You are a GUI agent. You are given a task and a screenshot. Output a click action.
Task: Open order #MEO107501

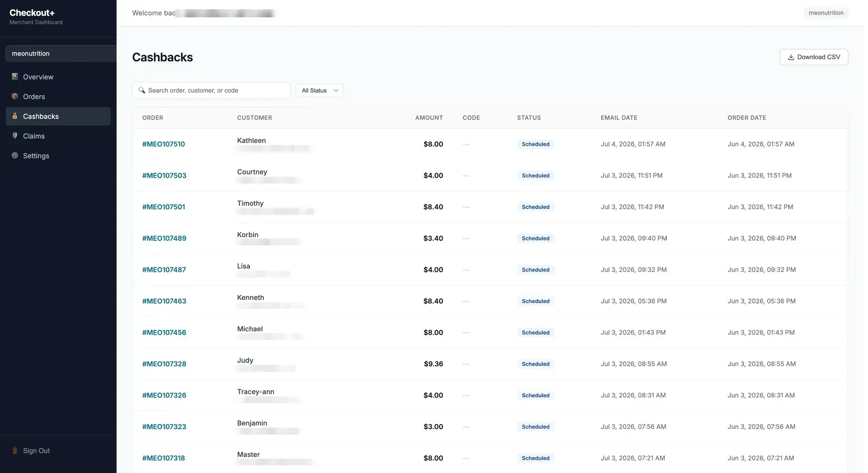tap(164, 207)
